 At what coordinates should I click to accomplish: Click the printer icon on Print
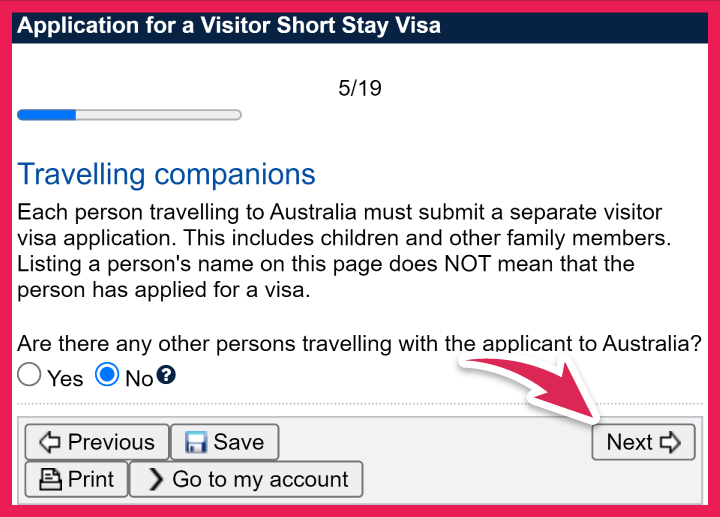(x=50, y=480)
